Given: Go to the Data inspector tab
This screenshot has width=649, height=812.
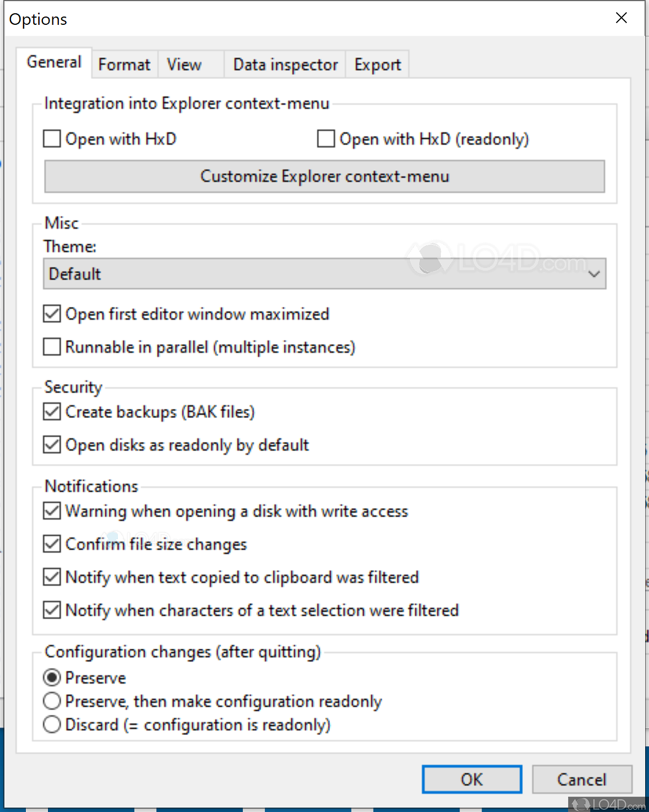Looking at the screenshot, I should [285, 64].
